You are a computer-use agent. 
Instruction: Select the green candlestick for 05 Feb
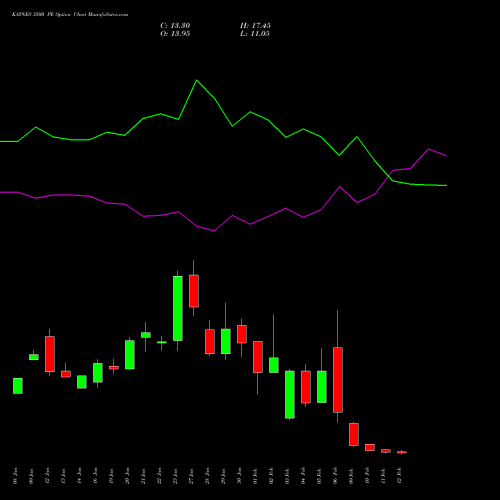pos(322,387)
